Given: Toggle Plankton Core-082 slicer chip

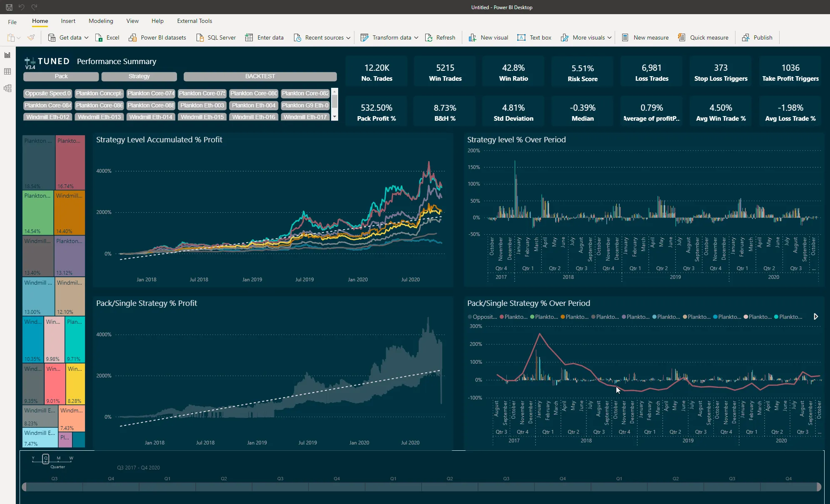Looking at the screenshot, I should click(305, 93).
